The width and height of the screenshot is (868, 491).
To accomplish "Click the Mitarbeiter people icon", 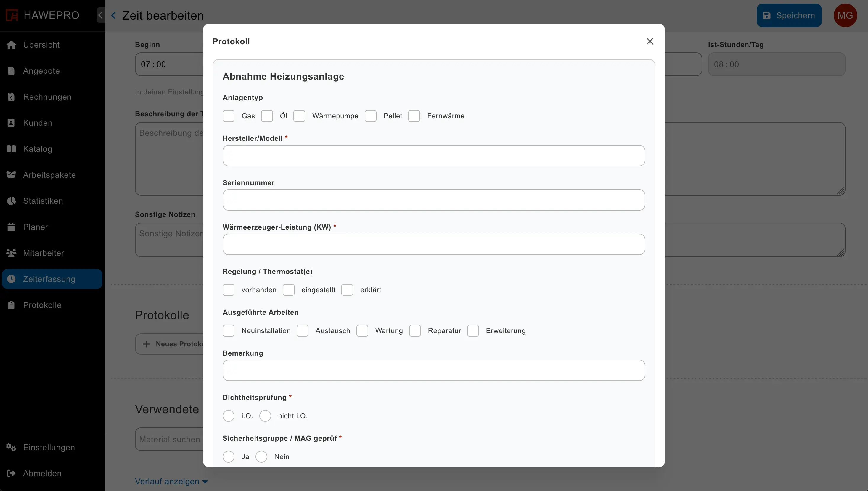I will pos(11,253).
